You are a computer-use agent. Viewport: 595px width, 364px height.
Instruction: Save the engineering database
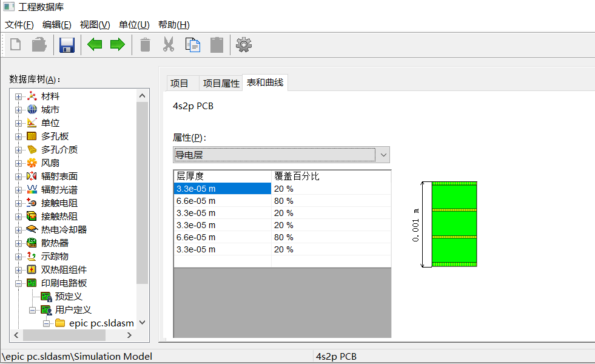click(x=67, y=44)
